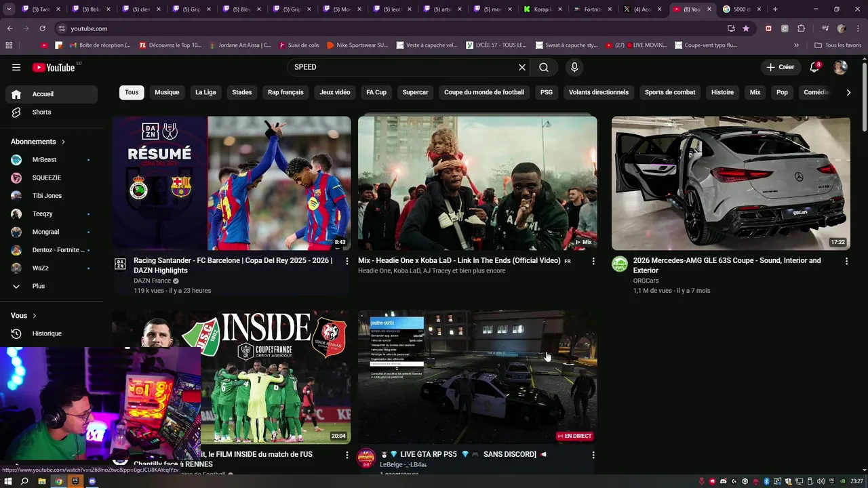
Task: Open the MrBeast subscription
Action: (52, 160)
